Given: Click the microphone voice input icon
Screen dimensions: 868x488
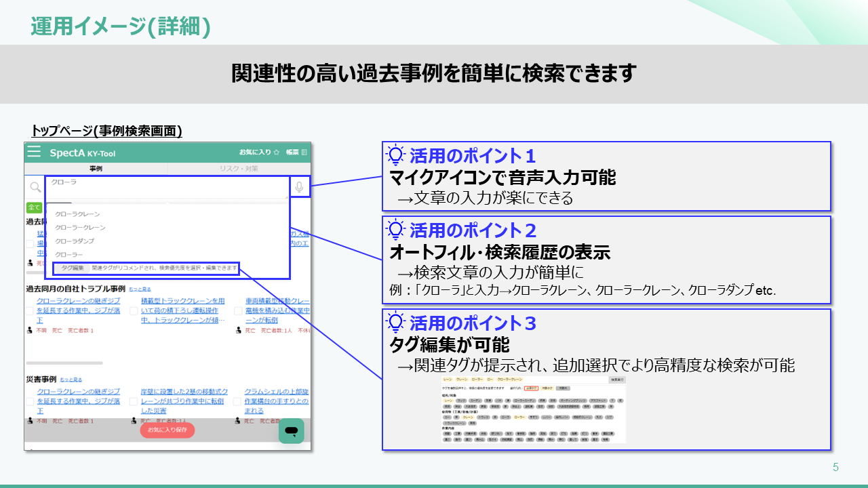Looking at the screenshot, I should [299, 187].
